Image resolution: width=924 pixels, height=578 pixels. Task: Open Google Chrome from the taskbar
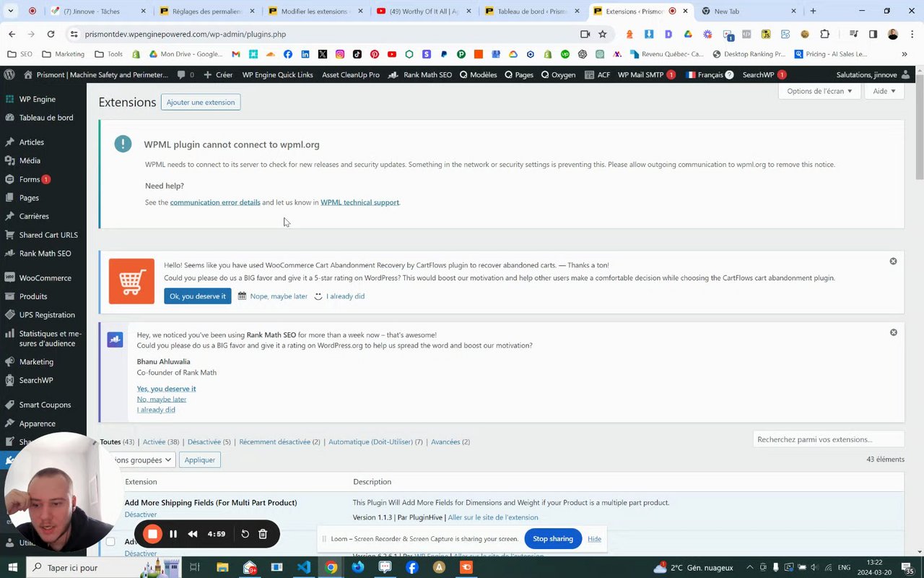(331, 567)
